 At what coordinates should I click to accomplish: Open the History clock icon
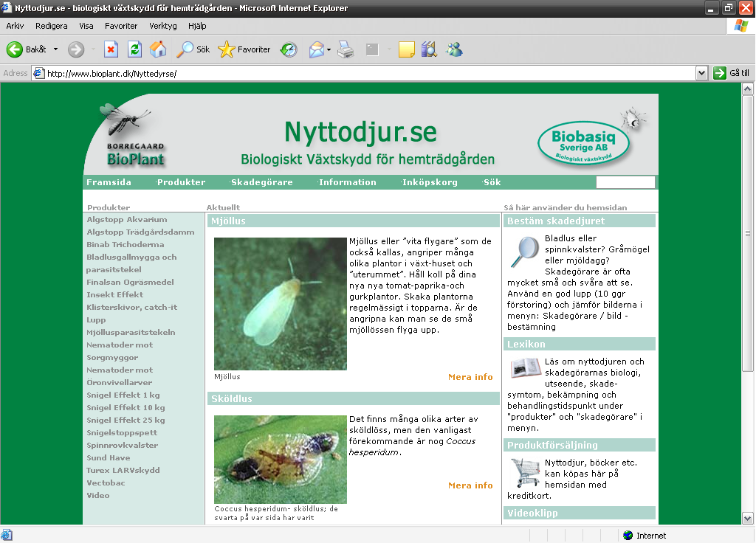point(289,49)
